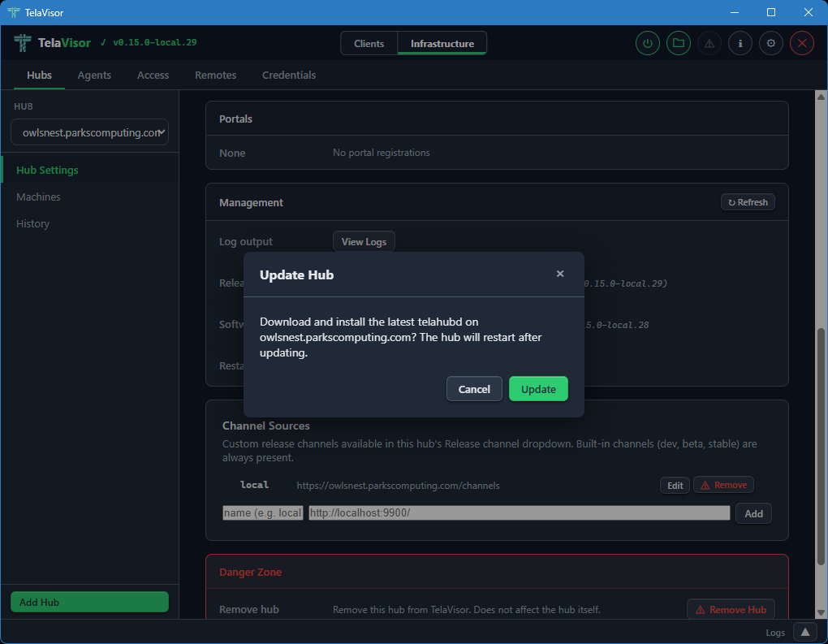
Task: Select Machines in the sidebar
Action: pos(90,197)
